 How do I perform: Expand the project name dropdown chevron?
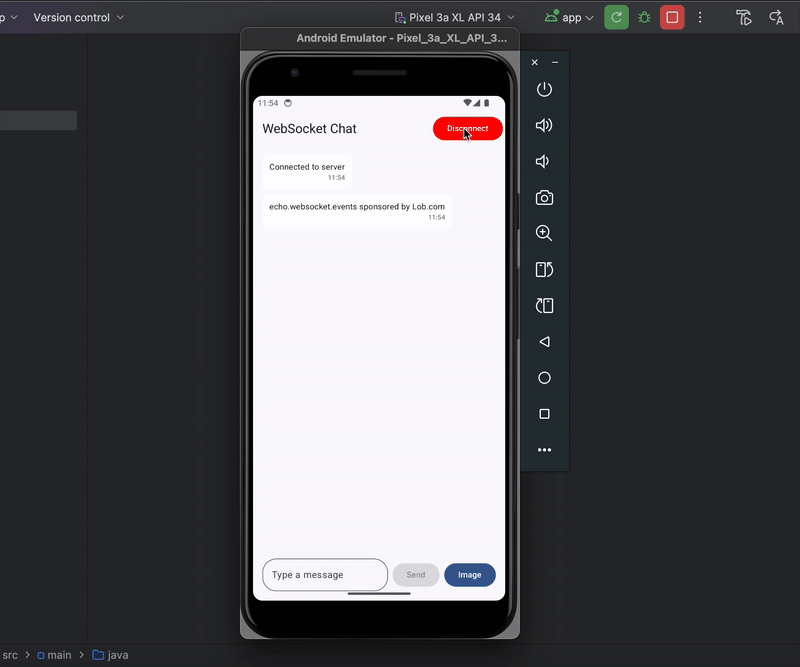[14, 17]
